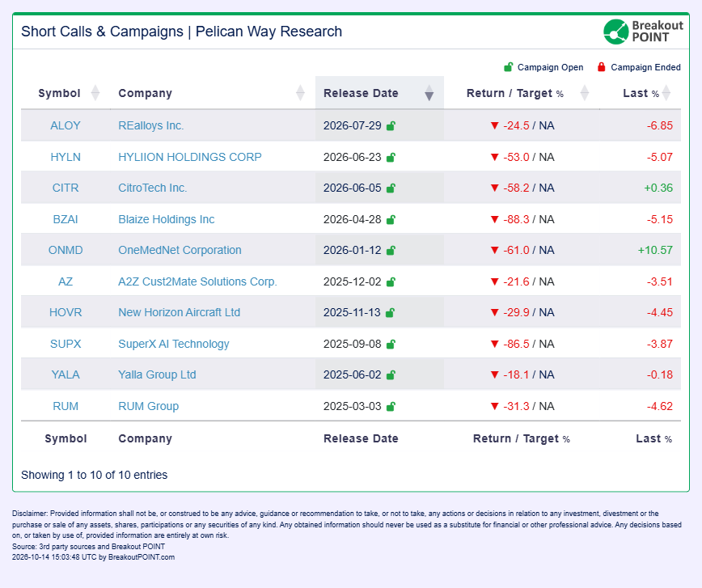The width and height of the screenshot is (702, 588).
Task: Open the ONMD symbol link
Action: (x=66, y=251)
